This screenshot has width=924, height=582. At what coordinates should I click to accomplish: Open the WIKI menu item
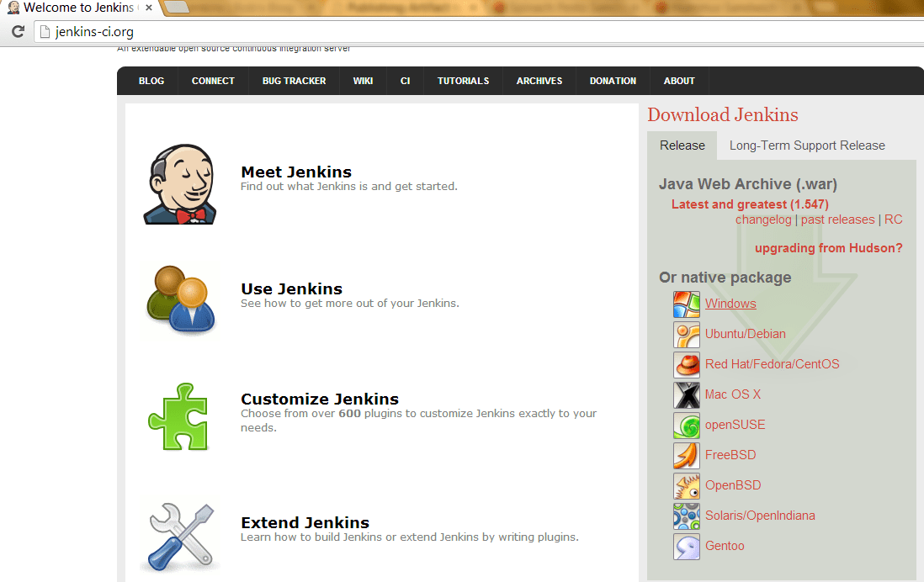(363, 81)
